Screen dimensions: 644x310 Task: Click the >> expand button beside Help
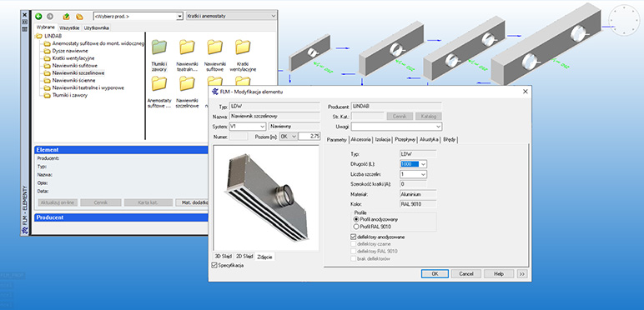(522, 274)
